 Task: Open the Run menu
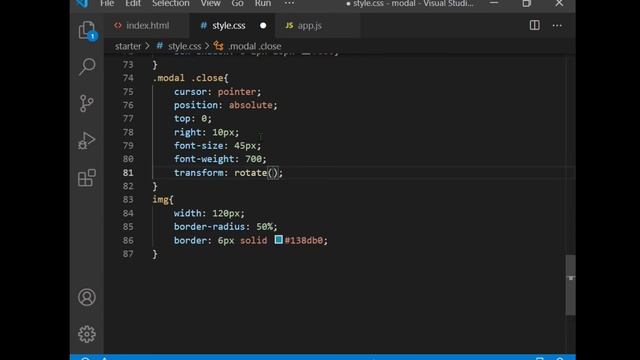(263, 3)
